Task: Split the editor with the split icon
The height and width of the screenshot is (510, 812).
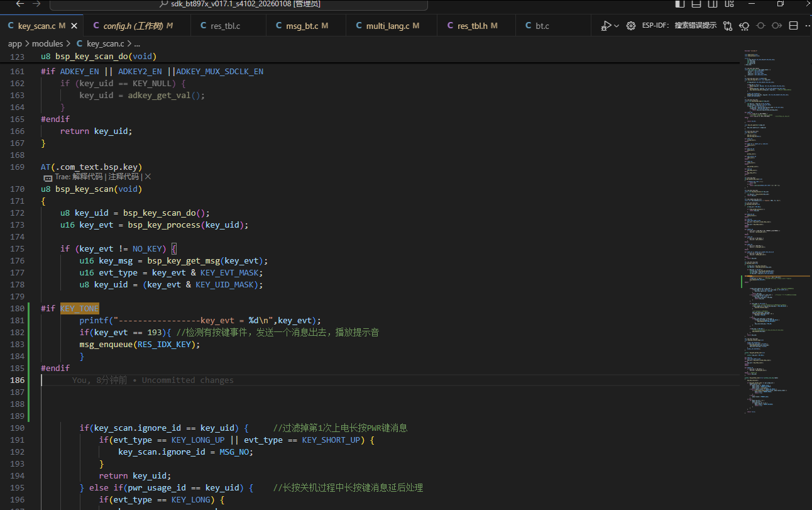Action: pyautogui.click(x=793, y=26)
